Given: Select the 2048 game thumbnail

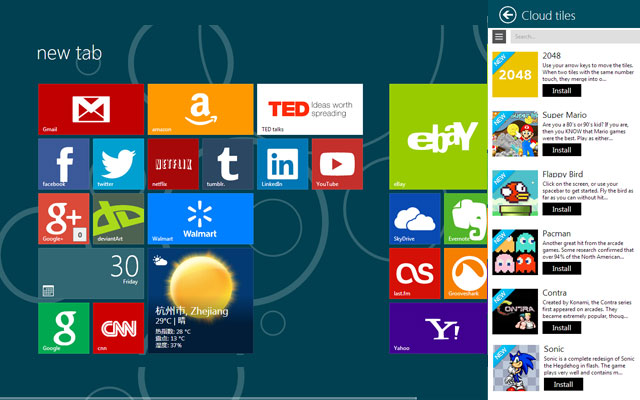Looking at the screenshot, I should [x=515, y=74].
